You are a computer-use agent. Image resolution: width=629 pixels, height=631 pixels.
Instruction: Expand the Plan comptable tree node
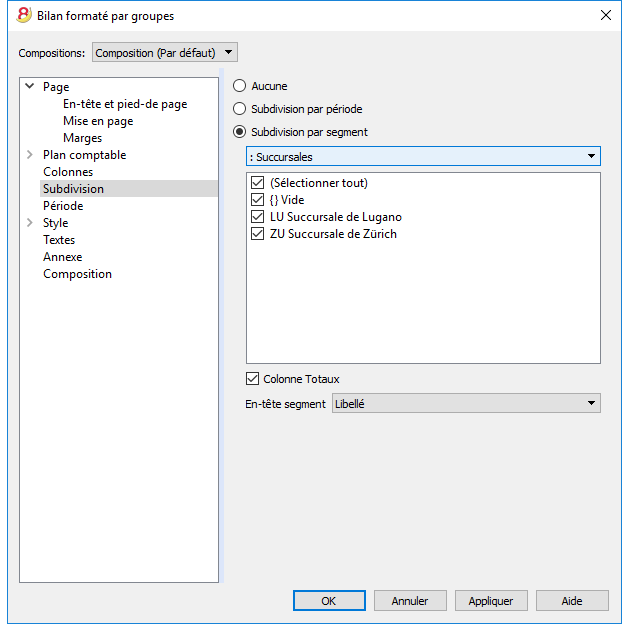coord(30,155)
